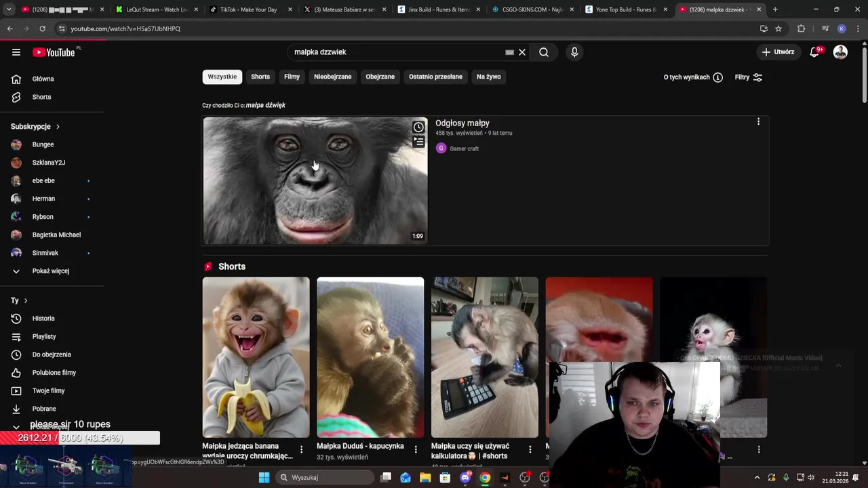Start voice search with the microphone
868x488 pixels.
point(574,52)
